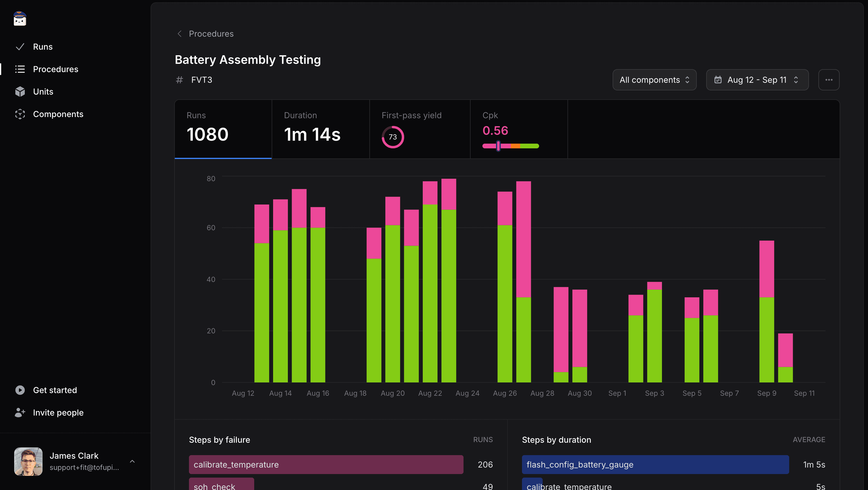This screenshot has height=490, width=868.
Task: Click the Units icon in sidebar
Action: tap(20, 92)
